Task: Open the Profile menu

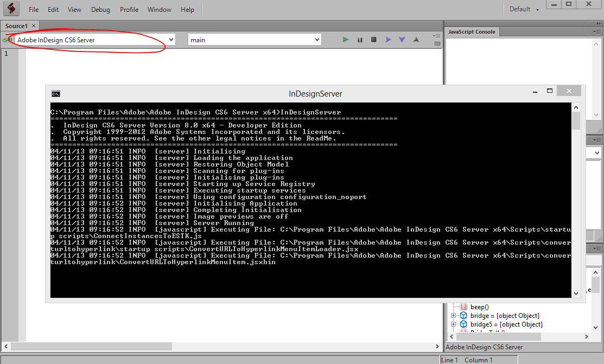Action: coord(129,10)
